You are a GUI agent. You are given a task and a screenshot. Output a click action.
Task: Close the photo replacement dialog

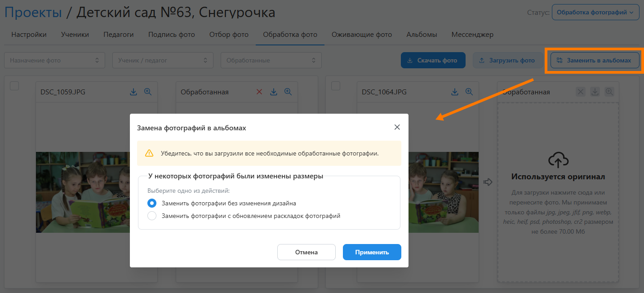(x=397, y=127)
